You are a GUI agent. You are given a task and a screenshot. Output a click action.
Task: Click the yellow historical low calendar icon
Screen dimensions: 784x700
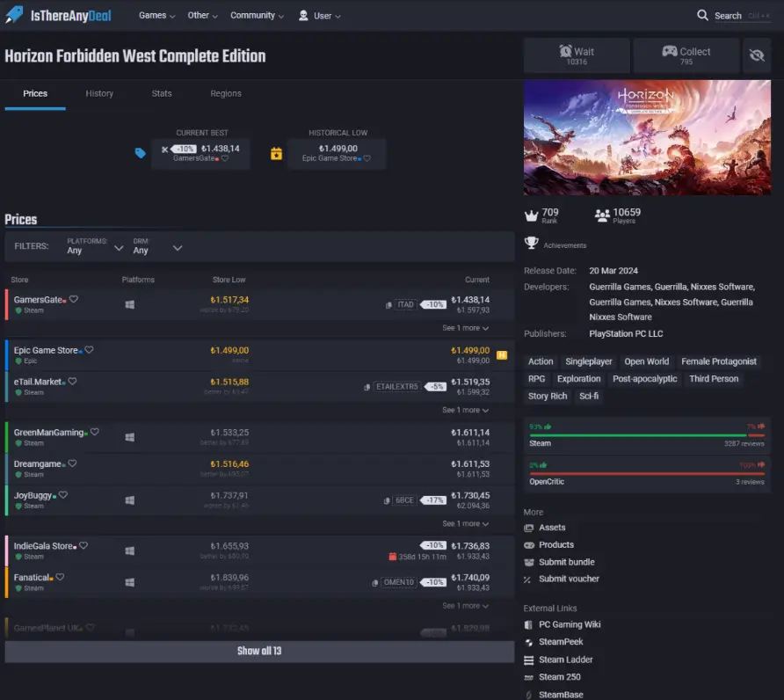point(276,154)
